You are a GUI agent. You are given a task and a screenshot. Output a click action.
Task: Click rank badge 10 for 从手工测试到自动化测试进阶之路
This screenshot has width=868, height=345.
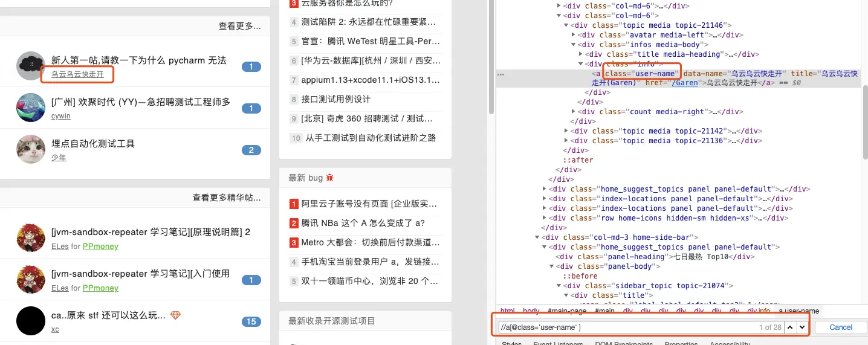(x=296, y=138)
